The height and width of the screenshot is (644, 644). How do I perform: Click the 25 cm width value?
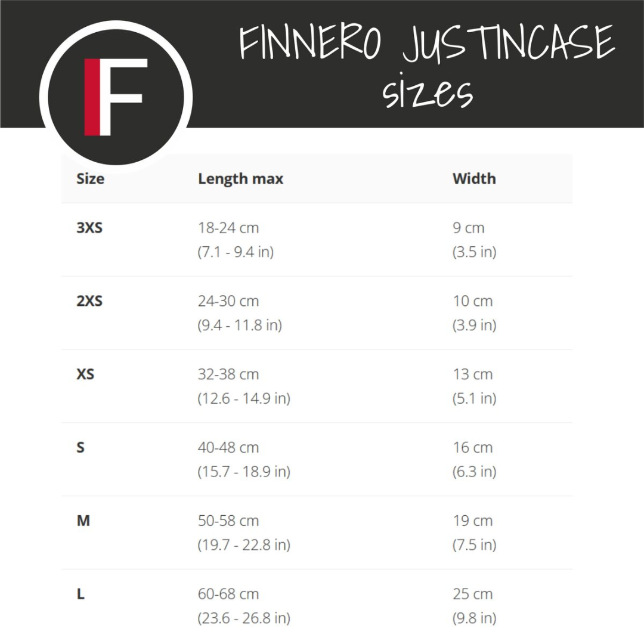click(473, 595)
